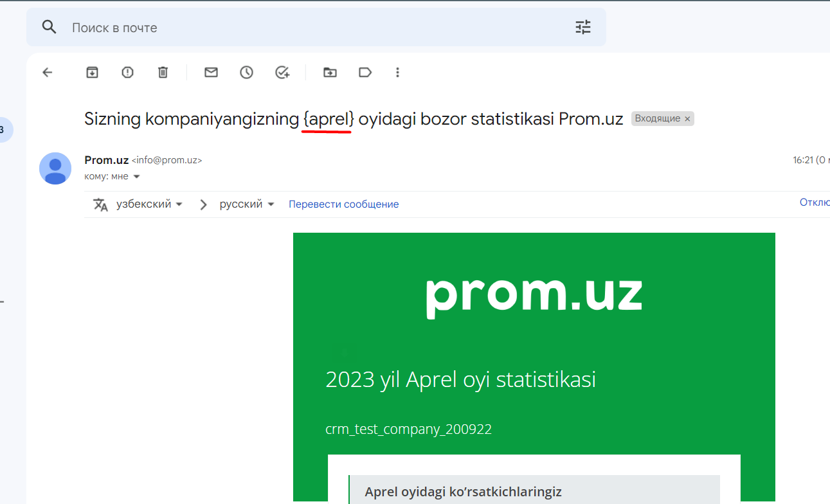Remove the Входящие label from the email

[687, 119]
